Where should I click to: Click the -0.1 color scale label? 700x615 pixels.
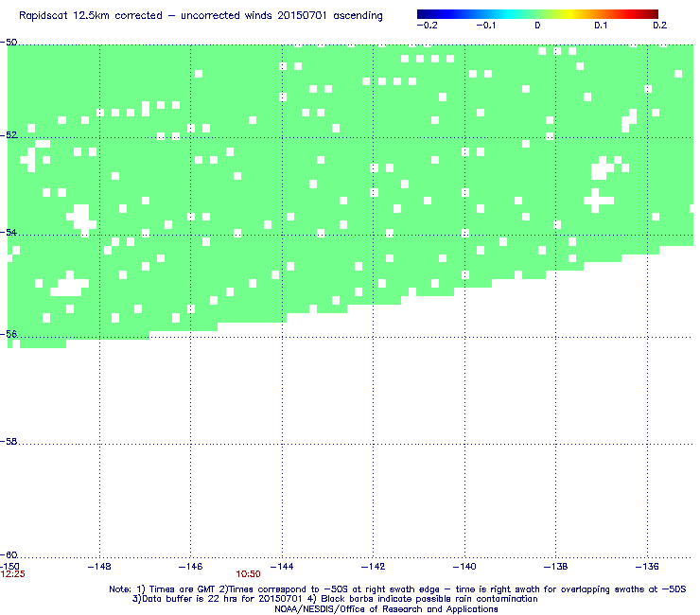click(485, 26)
